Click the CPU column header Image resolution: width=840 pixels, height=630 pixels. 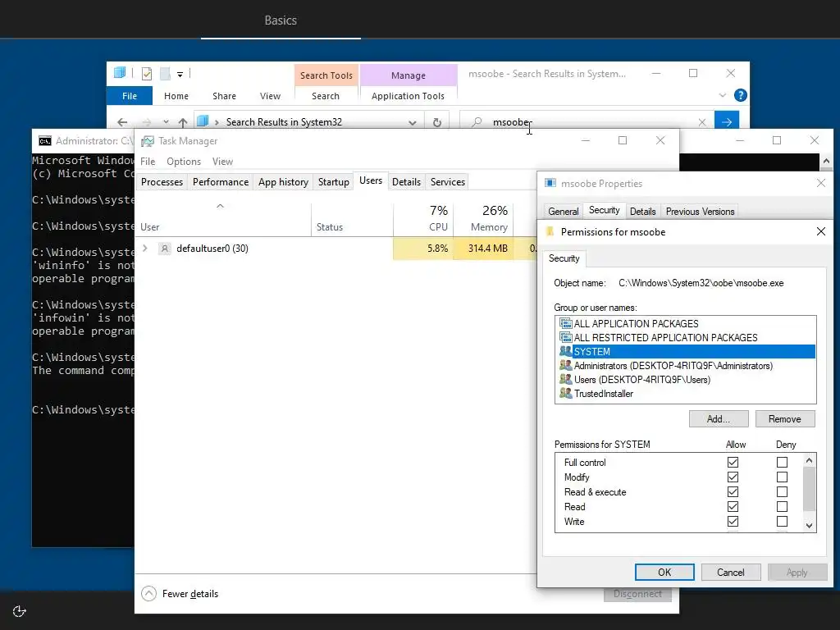423,220
